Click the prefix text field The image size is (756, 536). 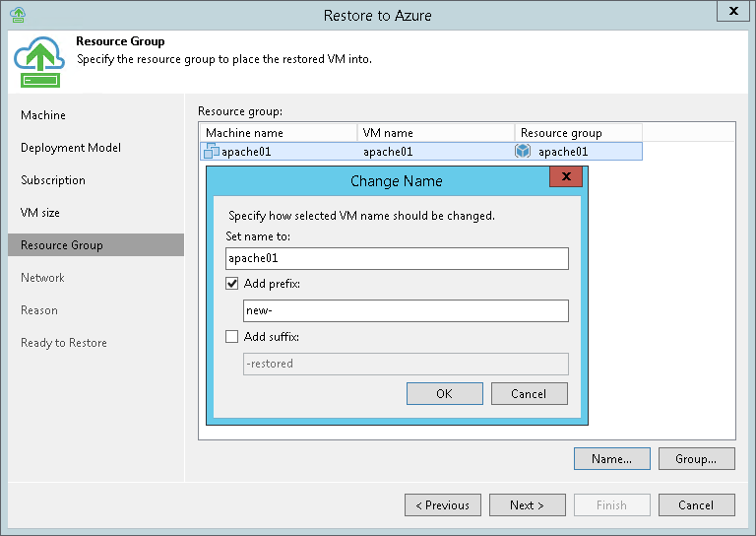[406, 311]
